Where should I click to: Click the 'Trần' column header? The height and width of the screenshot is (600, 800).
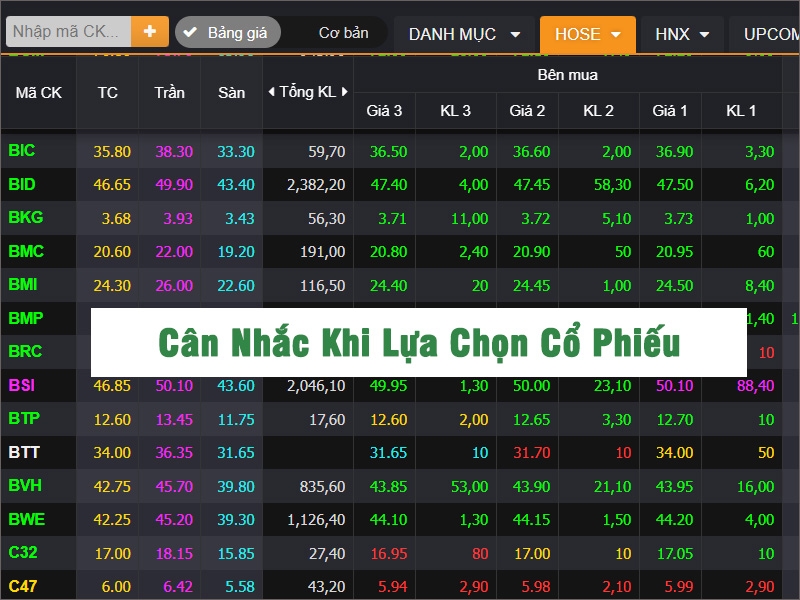[169, 93]
